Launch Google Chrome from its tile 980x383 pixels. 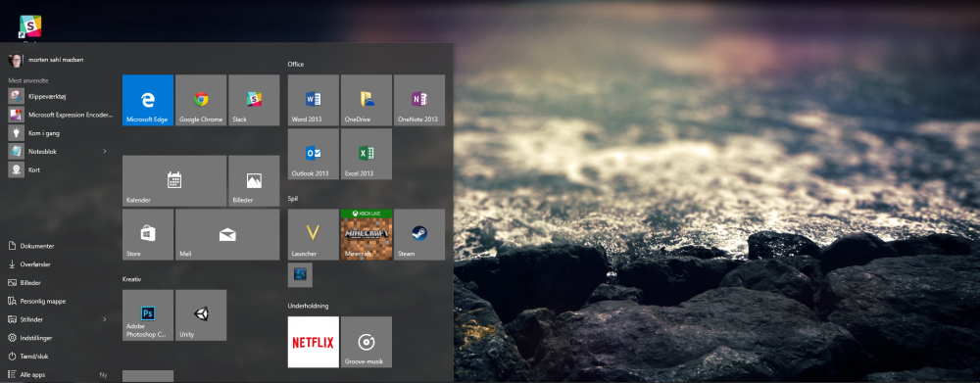click(201, 100)
